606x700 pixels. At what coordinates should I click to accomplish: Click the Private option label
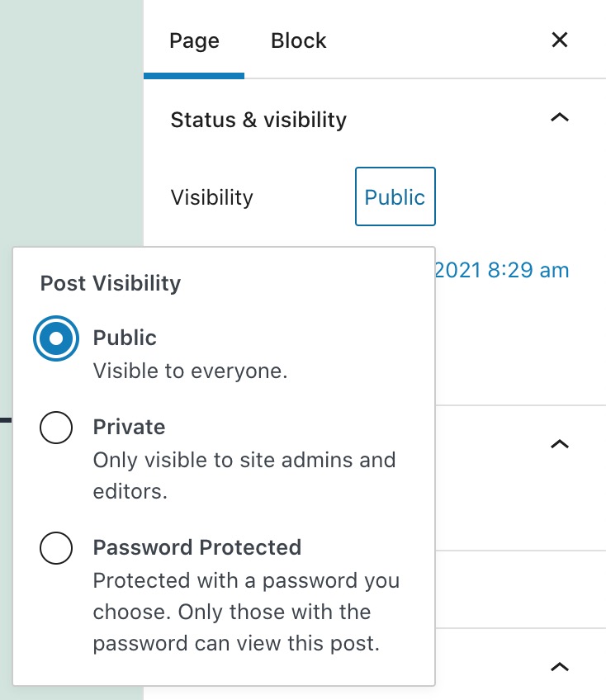pos(129,427)
